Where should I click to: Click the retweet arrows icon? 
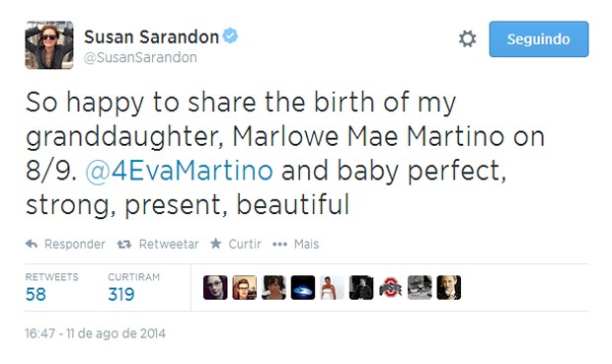[124, 245]
